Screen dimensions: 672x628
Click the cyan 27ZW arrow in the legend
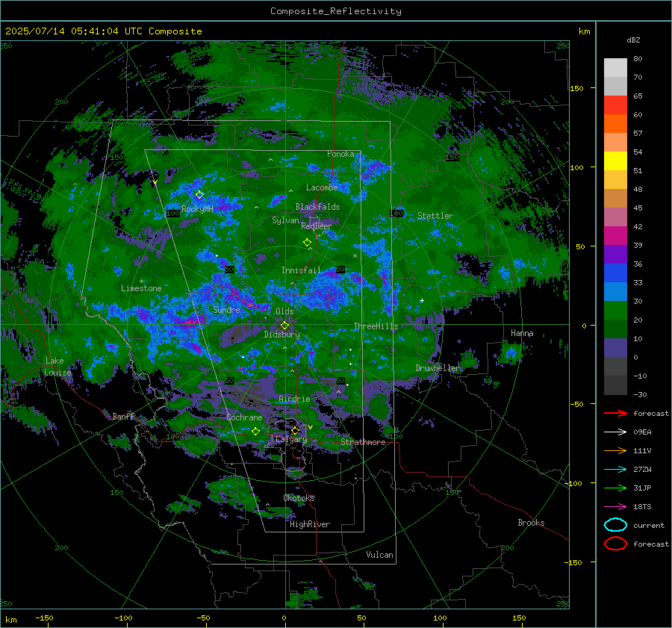[615, 470]
